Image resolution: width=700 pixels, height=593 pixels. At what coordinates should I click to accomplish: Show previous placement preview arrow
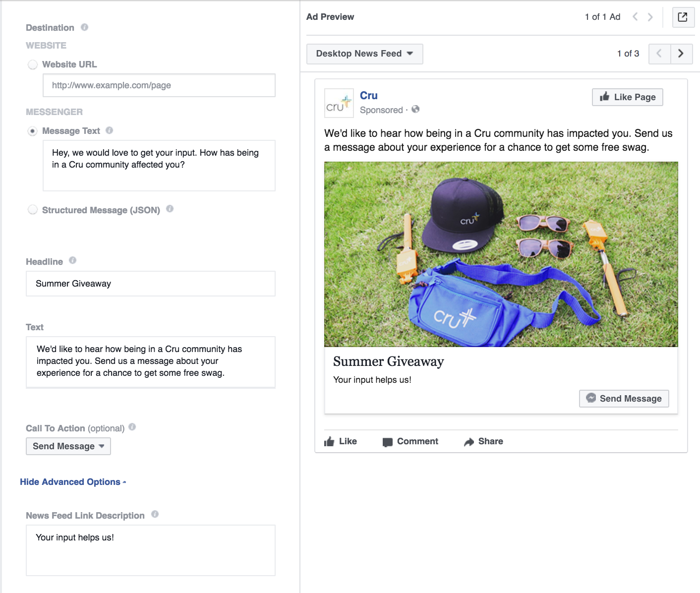(659, 54)
